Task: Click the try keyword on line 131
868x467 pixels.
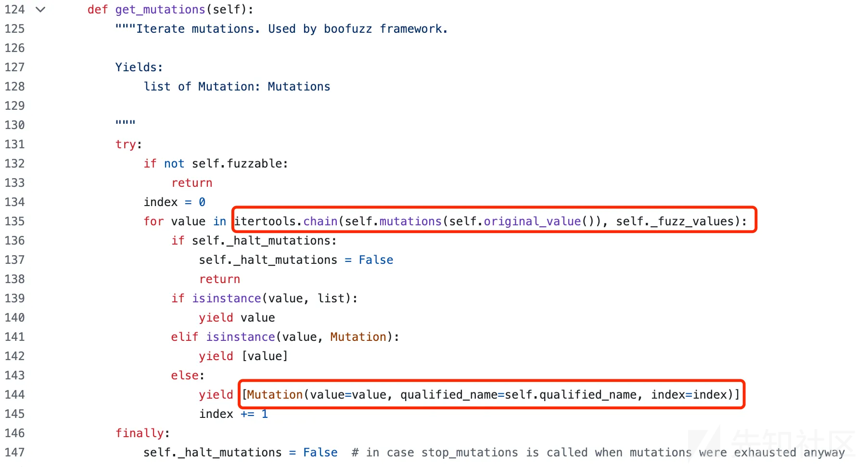Action: 126,144
